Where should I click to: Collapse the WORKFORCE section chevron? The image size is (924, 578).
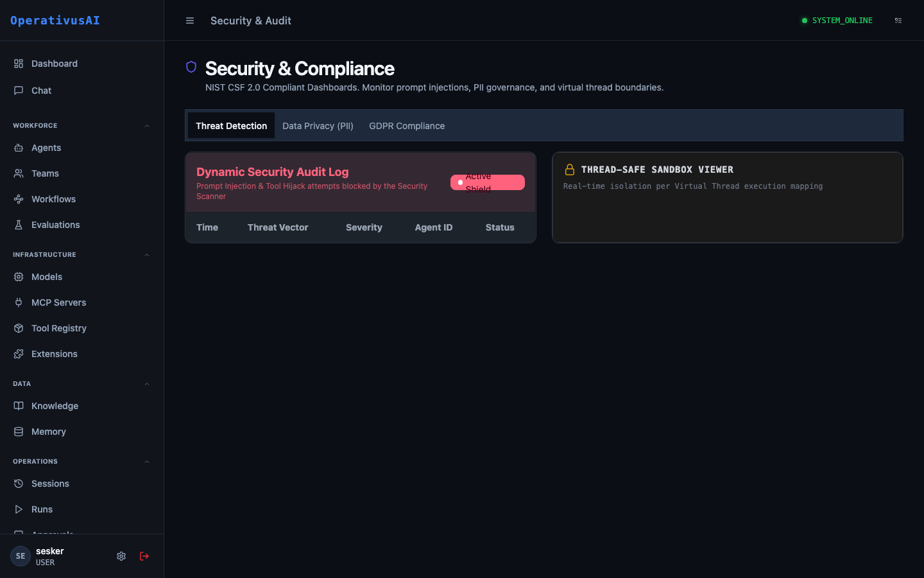click(x=147, y=126)
